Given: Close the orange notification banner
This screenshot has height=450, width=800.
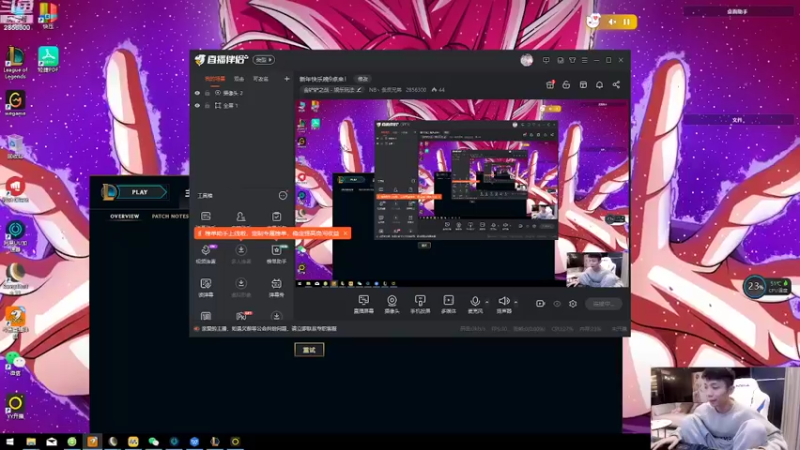Looking at the screenshot, I should pyautogui.click(x=345, y=233).
